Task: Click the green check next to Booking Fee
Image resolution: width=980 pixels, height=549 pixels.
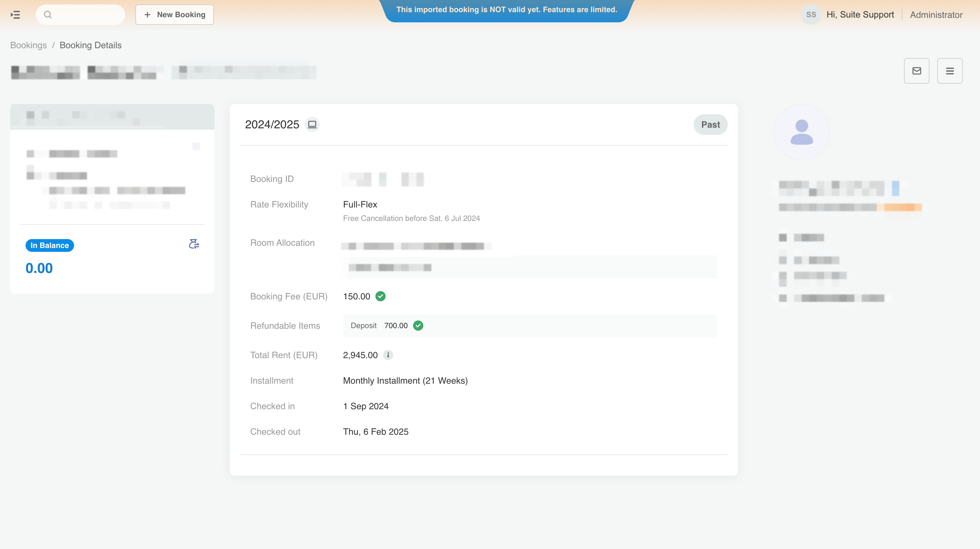Action: click(x=381, y=297)
